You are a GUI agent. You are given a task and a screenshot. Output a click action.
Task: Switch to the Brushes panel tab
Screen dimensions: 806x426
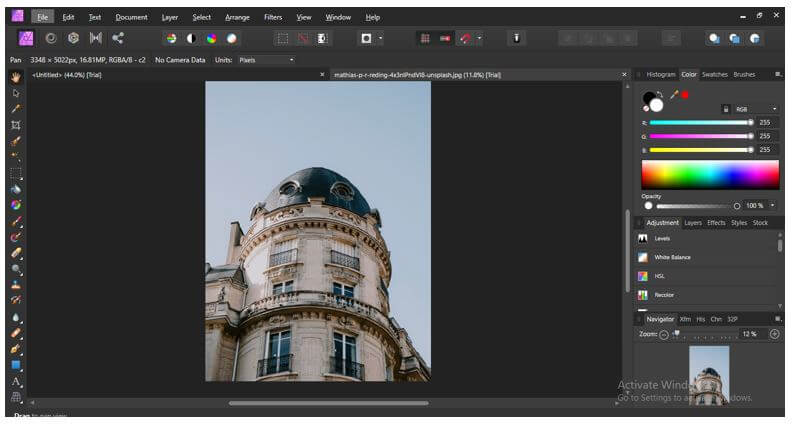tap(744, 75)
